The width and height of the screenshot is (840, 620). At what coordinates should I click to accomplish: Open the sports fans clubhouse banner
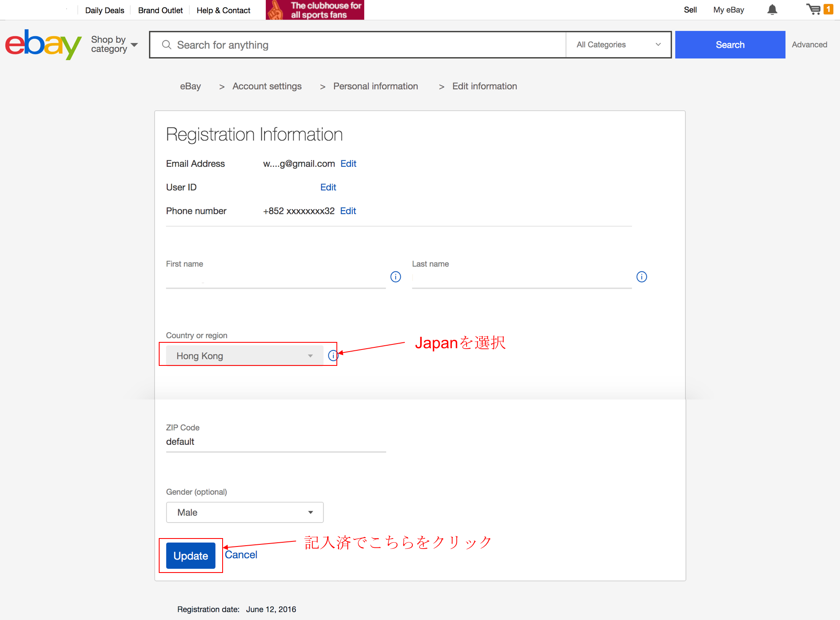(315, 10)
